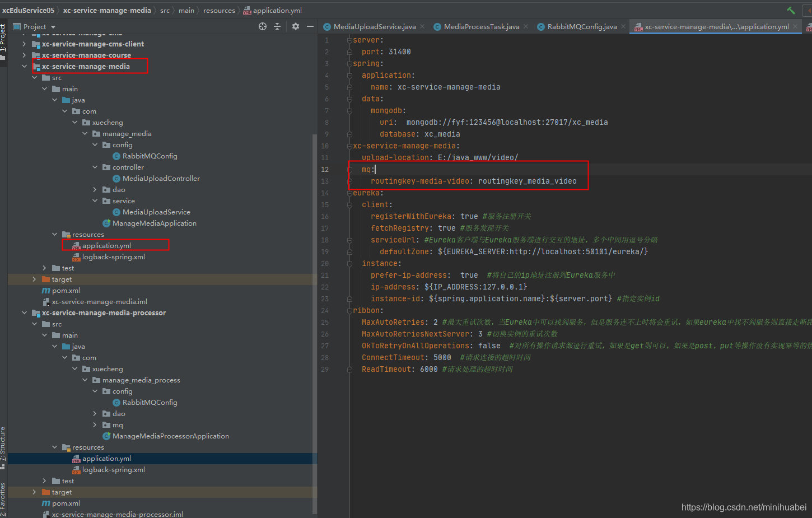Screen dimensions: 812x518
Task: Click the ReadTimeout: 6000 line
Action: 437,369
